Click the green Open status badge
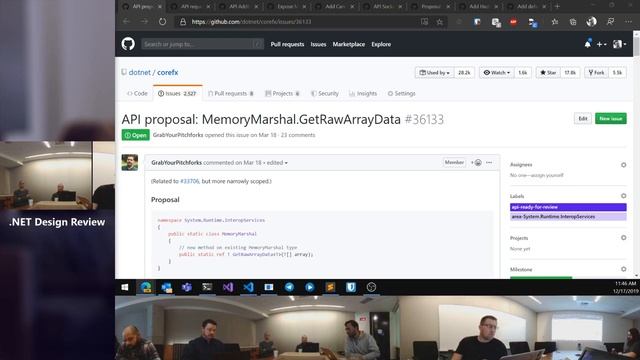This screenshot has height=360, width=640. tap(136, 135)
